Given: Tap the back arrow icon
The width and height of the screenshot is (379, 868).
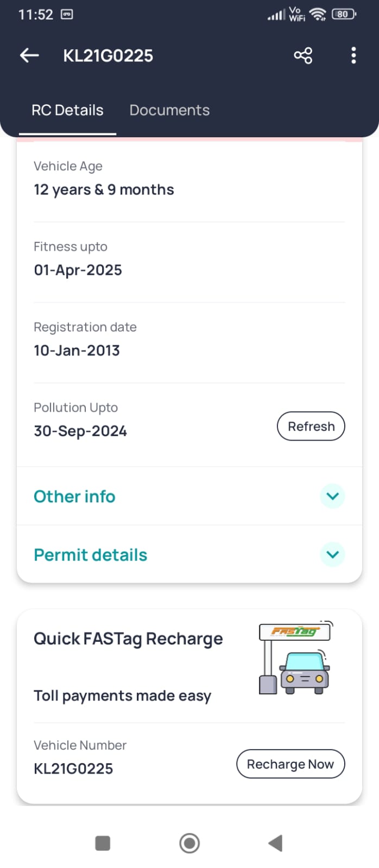Looking at the screenshot, I should click(29, 55).
